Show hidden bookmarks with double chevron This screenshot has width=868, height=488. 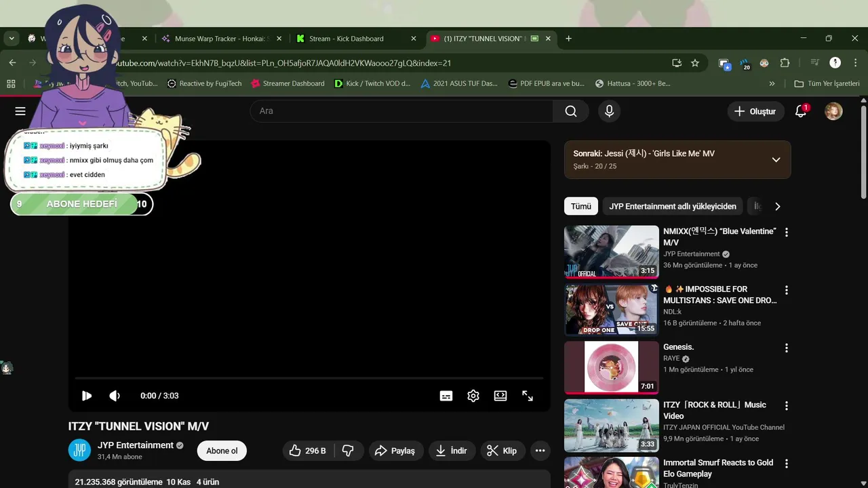[x=772, y=83]
